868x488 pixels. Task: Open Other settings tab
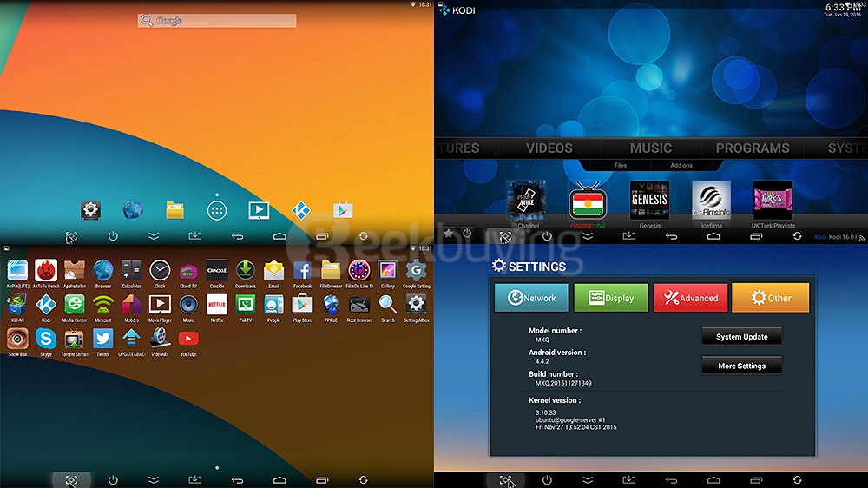pos(771,298)
